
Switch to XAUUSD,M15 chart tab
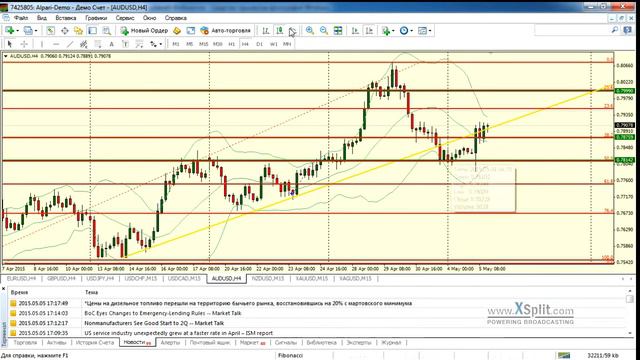(312, 278)
